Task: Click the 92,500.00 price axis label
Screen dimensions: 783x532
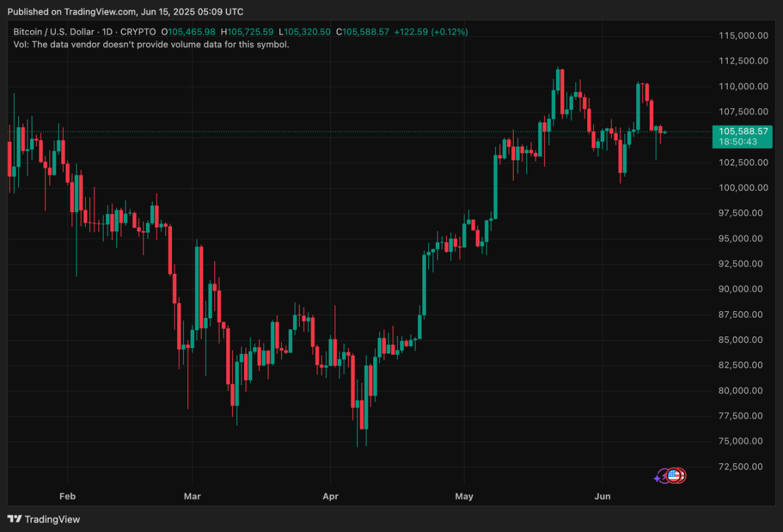Action: (x=741, y=264)
